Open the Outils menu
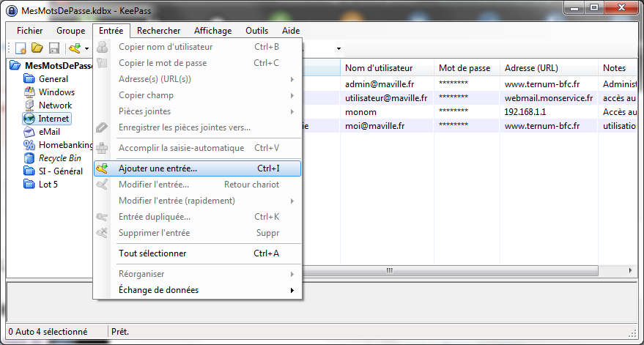 pos(256,31)
